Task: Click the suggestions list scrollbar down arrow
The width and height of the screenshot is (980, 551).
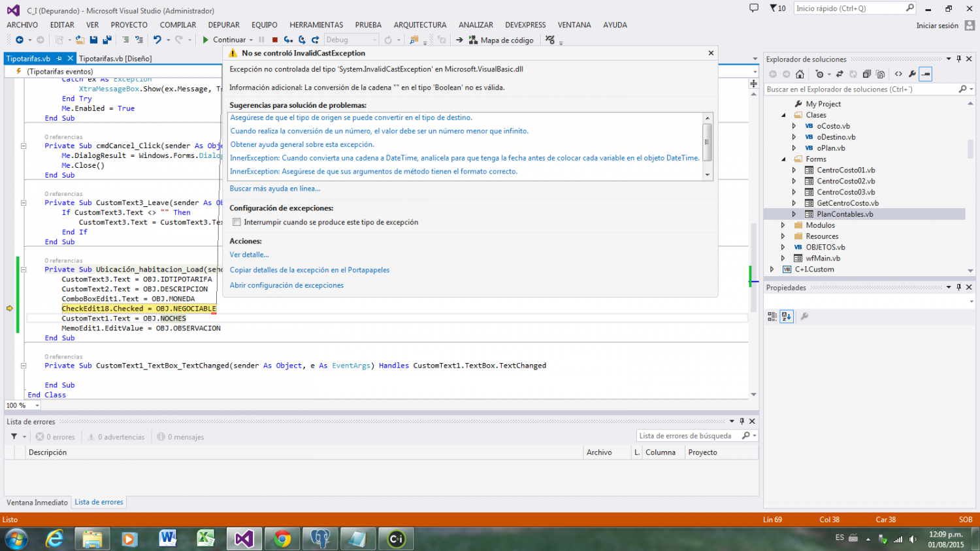Action: coord(707,175)
